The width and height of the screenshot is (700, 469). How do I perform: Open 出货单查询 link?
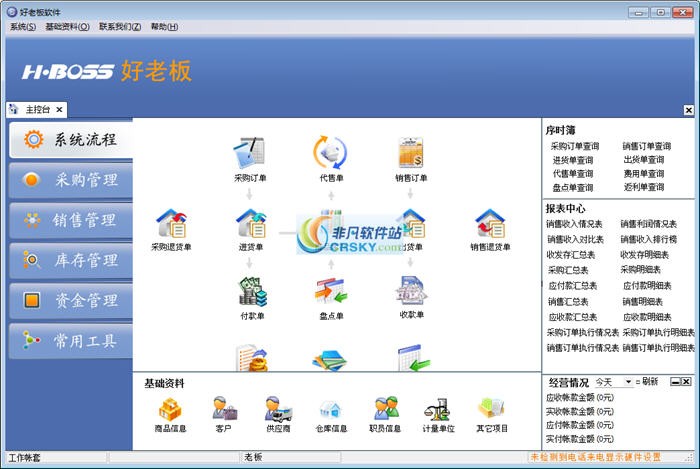644,159
